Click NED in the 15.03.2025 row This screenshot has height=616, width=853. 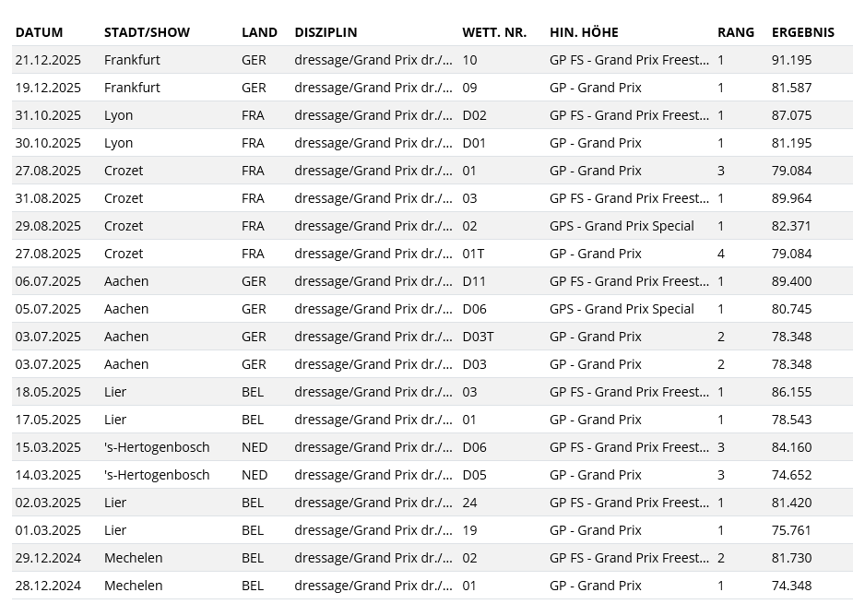point(255,447)
